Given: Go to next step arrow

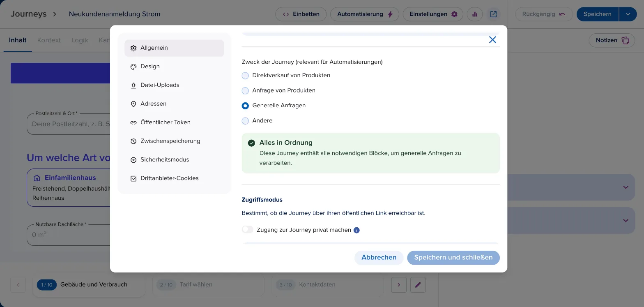Looking at the screenshot, I should 399,284.
